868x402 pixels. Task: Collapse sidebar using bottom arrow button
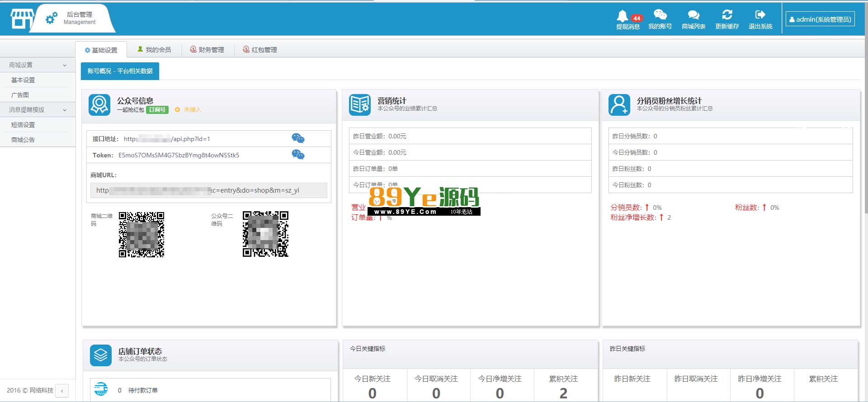62,391
